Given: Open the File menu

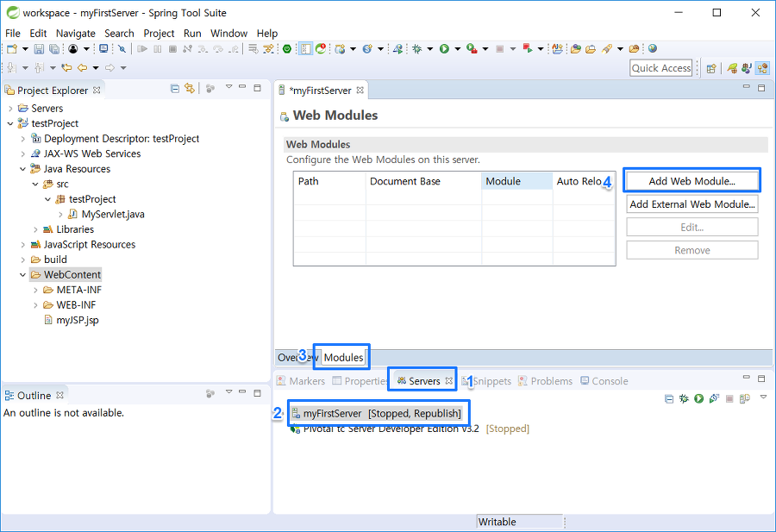Looking at the screenshot, I should tap(13, 33).
